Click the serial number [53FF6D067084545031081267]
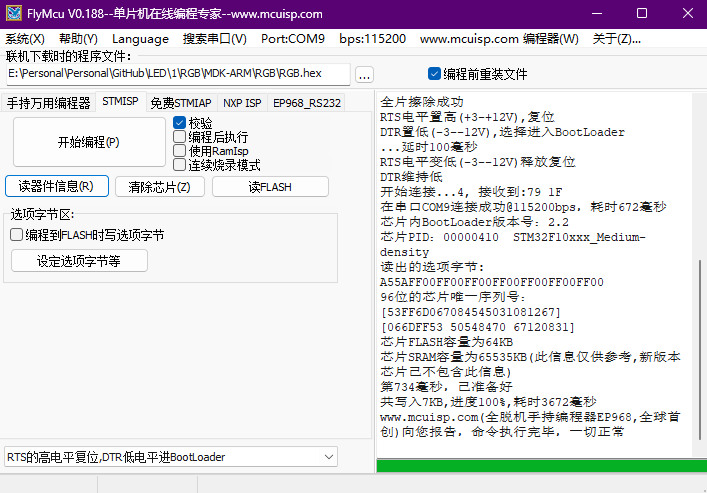The width and height of the screenshot is (707, 493). coord(471,312)
